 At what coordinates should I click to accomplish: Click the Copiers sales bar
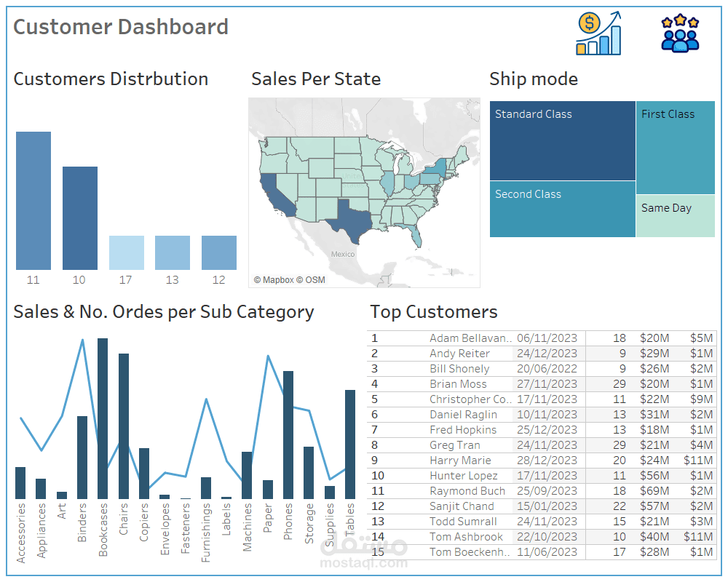pos(144,474)
